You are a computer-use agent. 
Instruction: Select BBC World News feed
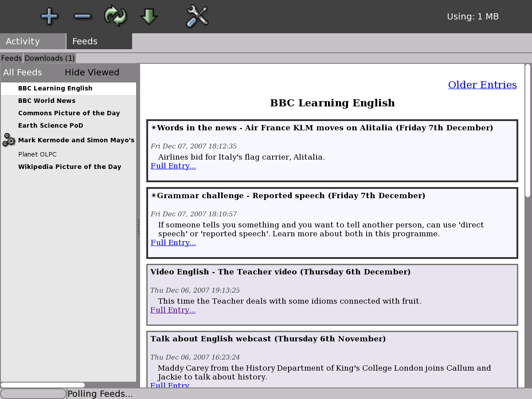pyautogui.click(x=47, y=101)
